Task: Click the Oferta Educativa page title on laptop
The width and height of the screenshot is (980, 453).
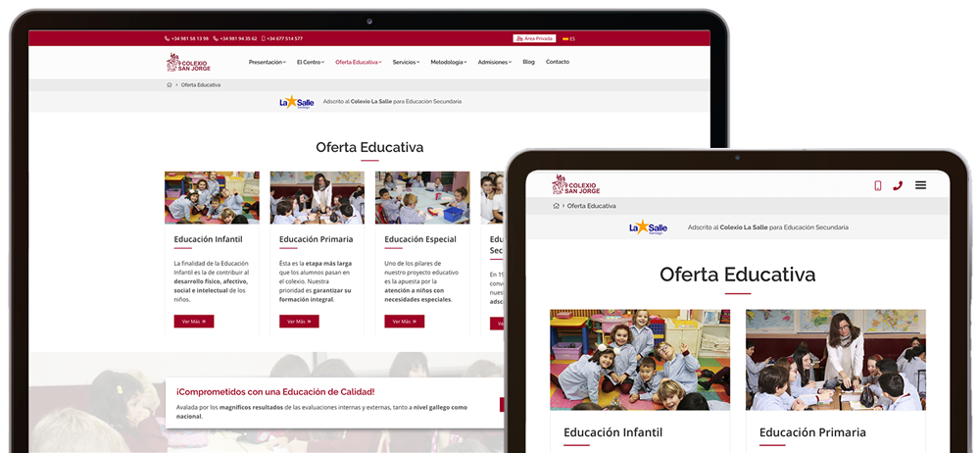Action: tap(369, 148)
